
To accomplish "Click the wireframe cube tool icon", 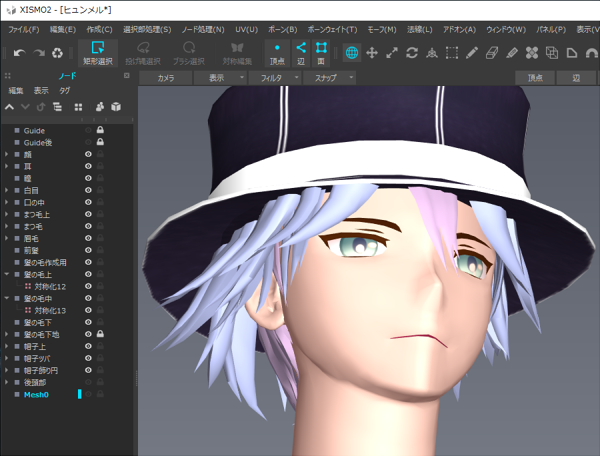I will [x=552, y=53].
